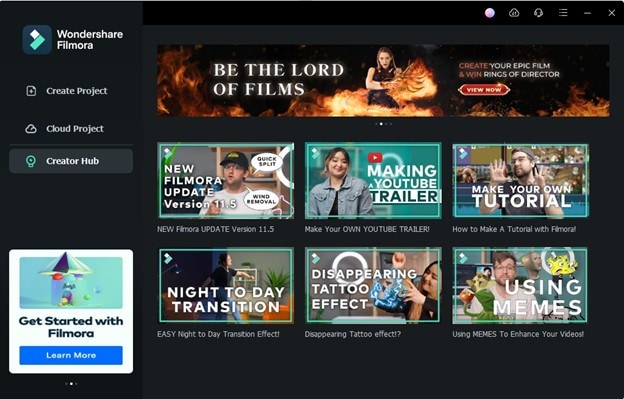Open the hamburger menu icon
This screenshot has width=624, height=399.
563,13
